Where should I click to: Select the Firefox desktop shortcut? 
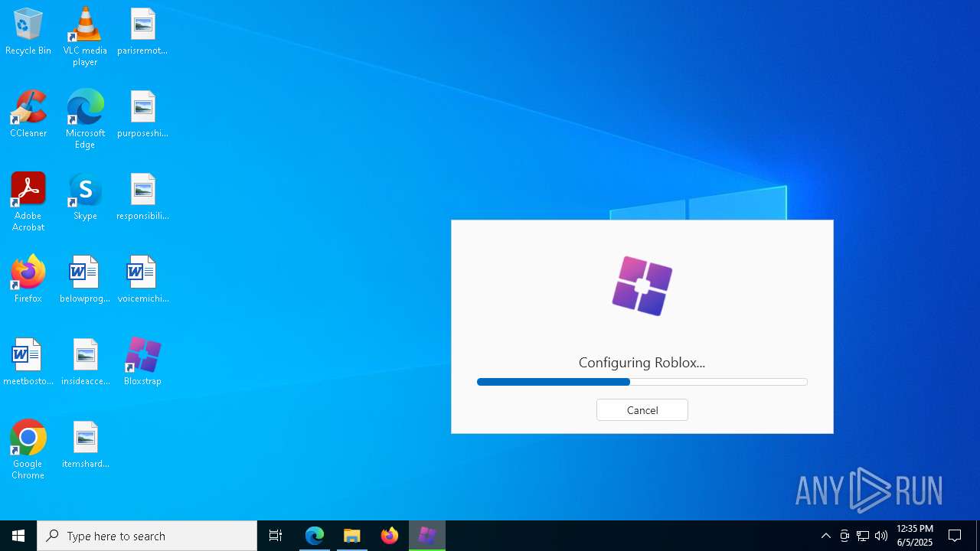28,280
